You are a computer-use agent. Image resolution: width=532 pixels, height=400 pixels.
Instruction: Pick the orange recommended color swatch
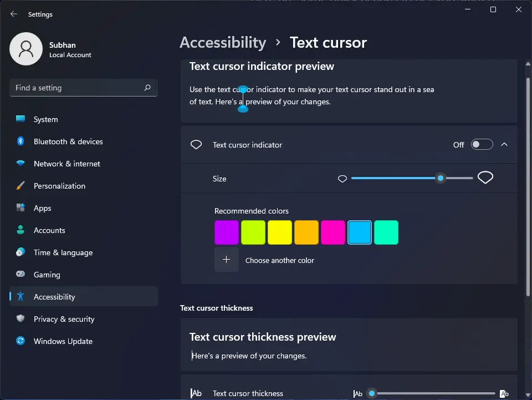click(x=306, y=232)
